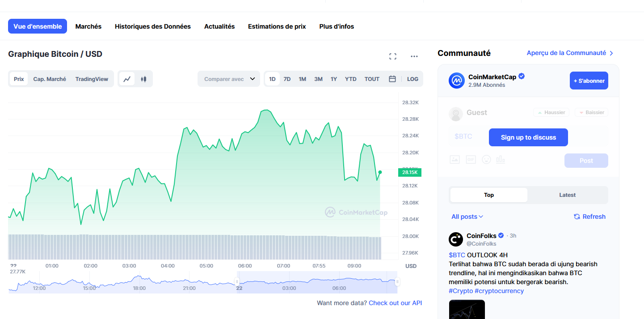Open fullscreen chart view icon
Screen dimensions: 644x319
pyautogui.click(x=393, y=56)
